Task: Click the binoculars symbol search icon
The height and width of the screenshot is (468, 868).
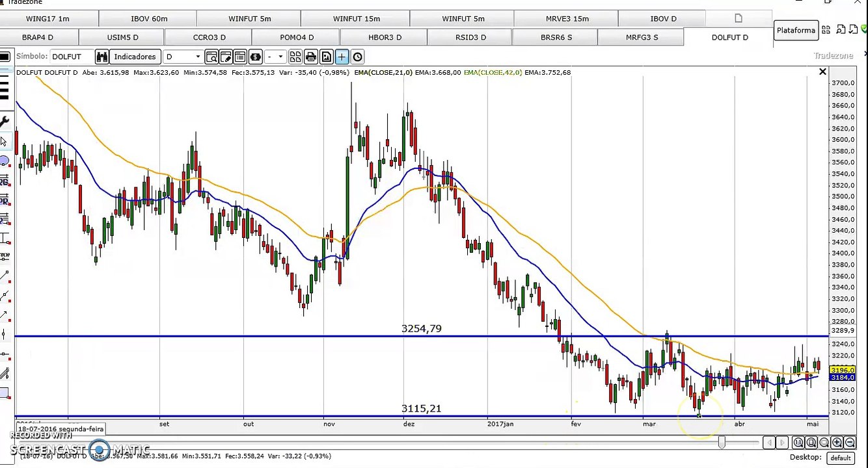Action: [102, 57]
